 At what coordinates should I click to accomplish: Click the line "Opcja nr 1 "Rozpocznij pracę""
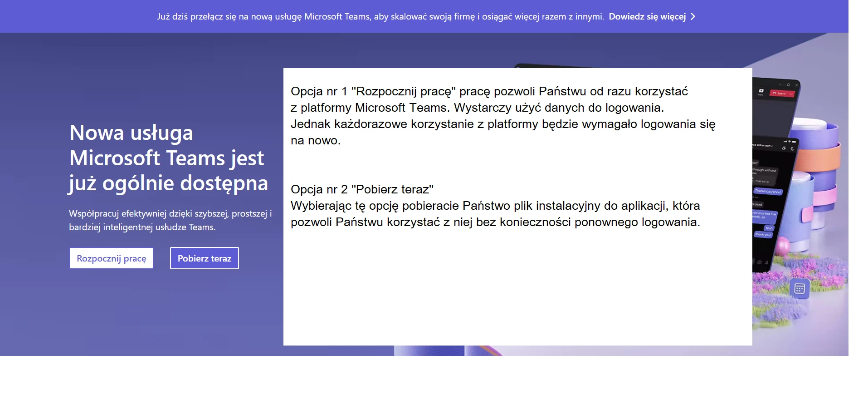coord(373,91)
